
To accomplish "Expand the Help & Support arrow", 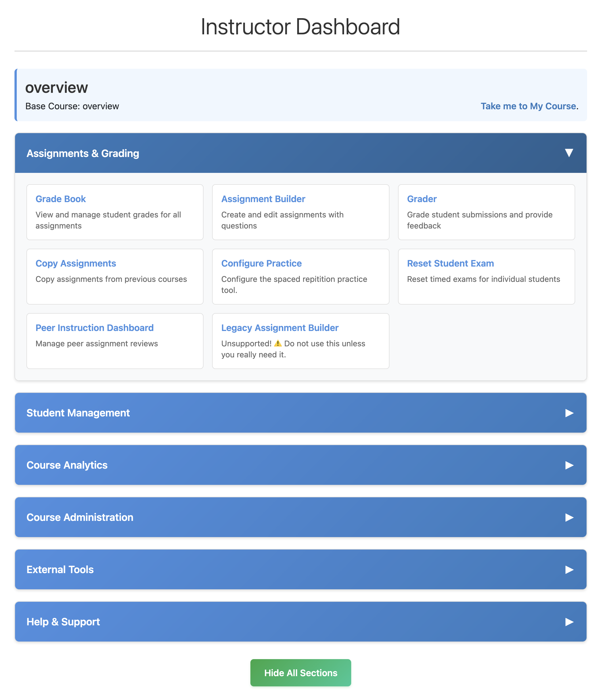I will (x=569, y=622).
